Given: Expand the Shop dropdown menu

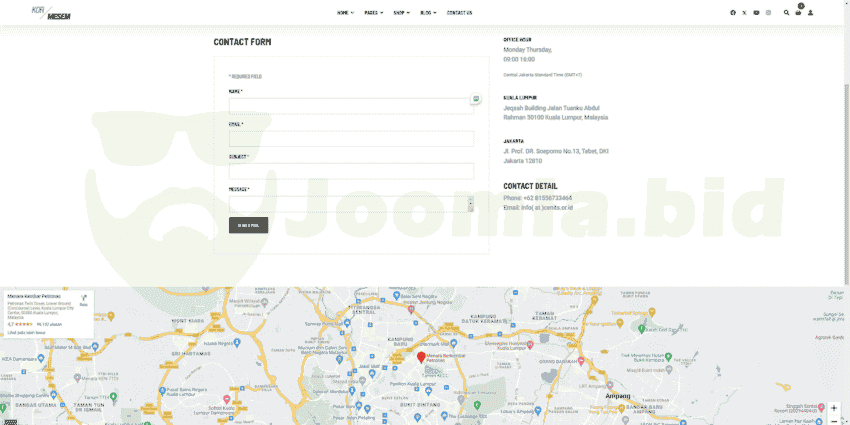Looking at the screenshot, I should coord(401,13).
